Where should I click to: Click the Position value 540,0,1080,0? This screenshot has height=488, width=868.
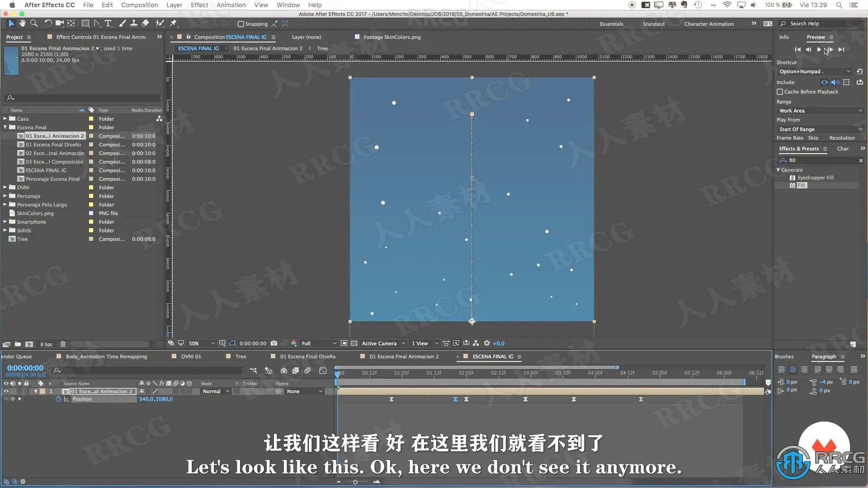156,399
